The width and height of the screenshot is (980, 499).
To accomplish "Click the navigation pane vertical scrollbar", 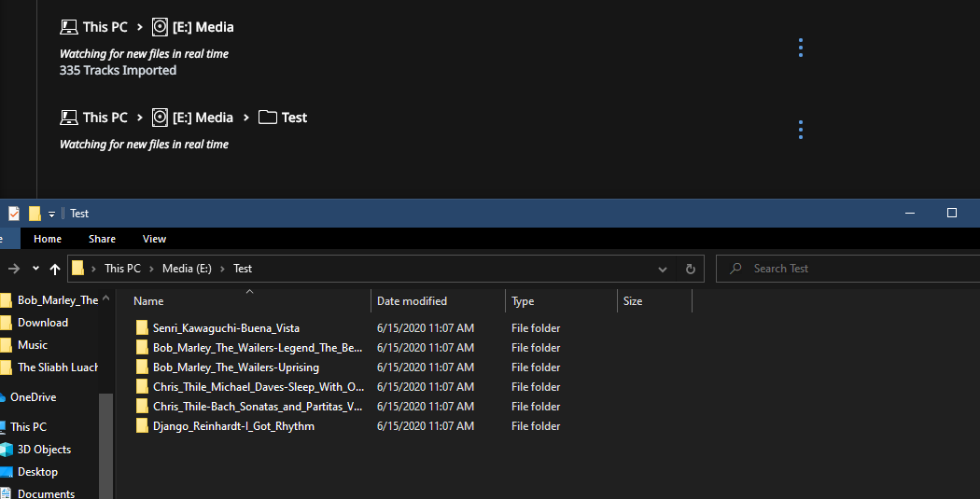I will point(106,446).
